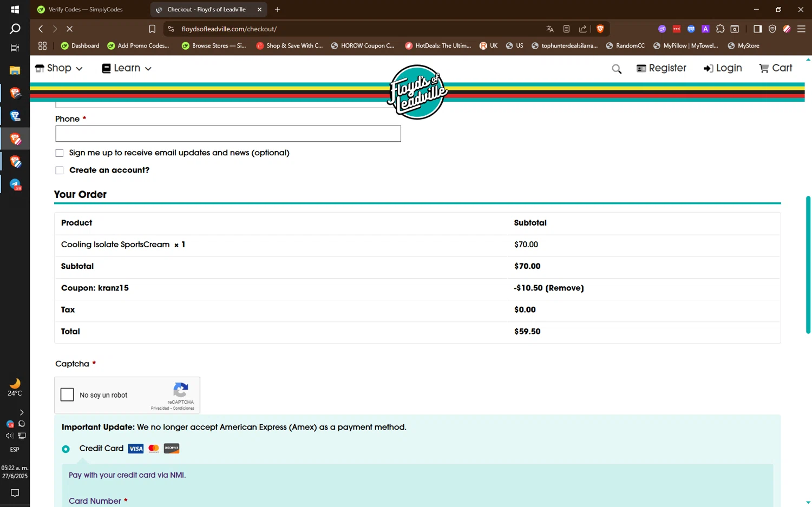812x507 pixels.
Task: Click the Visa card icon
Action: pos(136,449)
